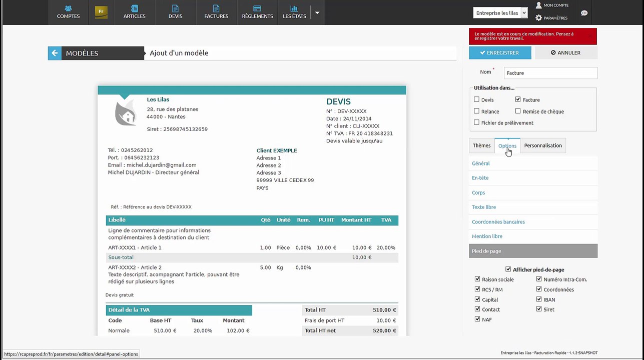Uncheck the NAF checkbox

click(x=477, y=319)
